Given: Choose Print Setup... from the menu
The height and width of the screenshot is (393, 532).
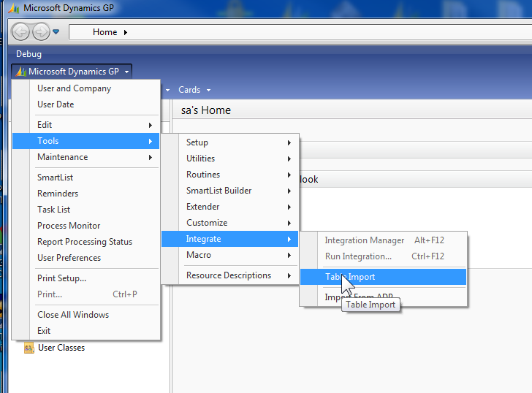Looking at the screenshot, I should [x=85, y=278].
